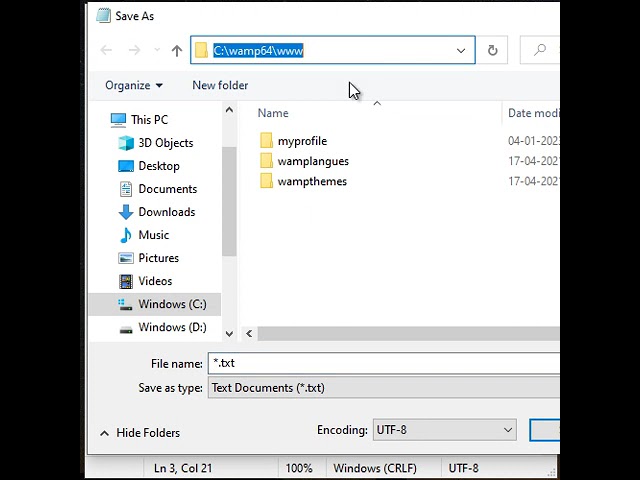Select the wamplangues folder
The height and width of the screenshot is (480, 640).
click(x=312, y=161)
